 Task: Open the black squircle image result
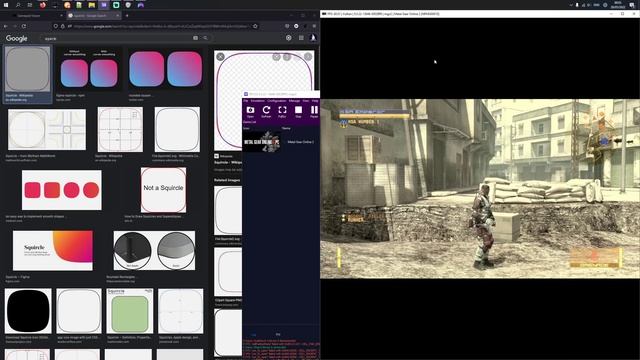(x=28, y=311)
